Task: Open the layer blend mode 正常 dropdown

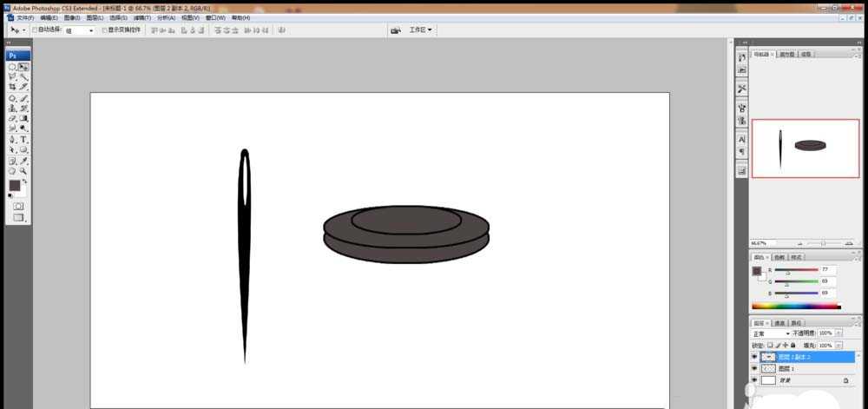Action: [x=771, y=333]
